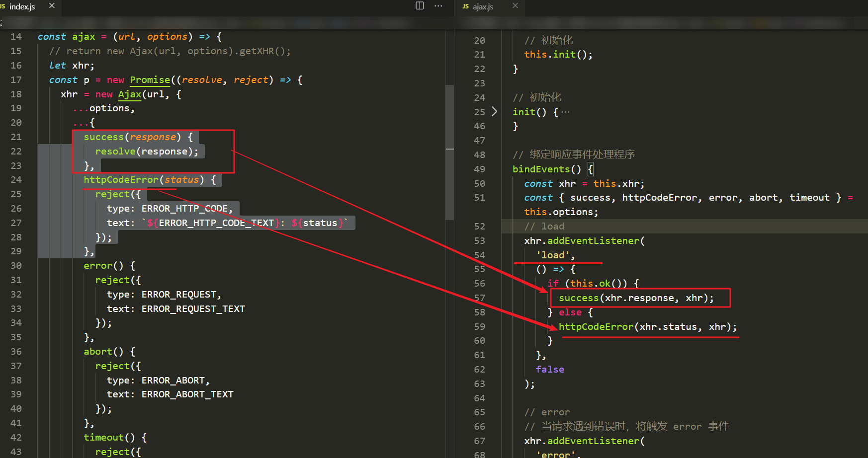The height and width of the screenshot is (458, 868).
Task: Click 'ERROR_REQUEST,' on line 32
Action: click(x=181, y=295)
